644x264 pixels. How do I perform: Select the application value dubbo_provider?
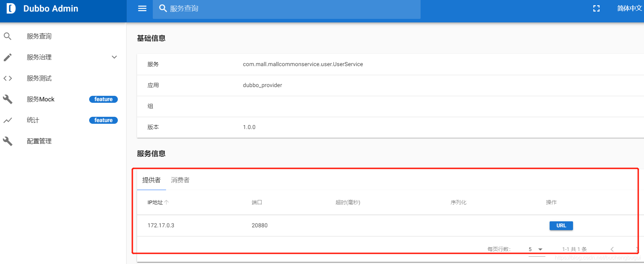point(263,85)
